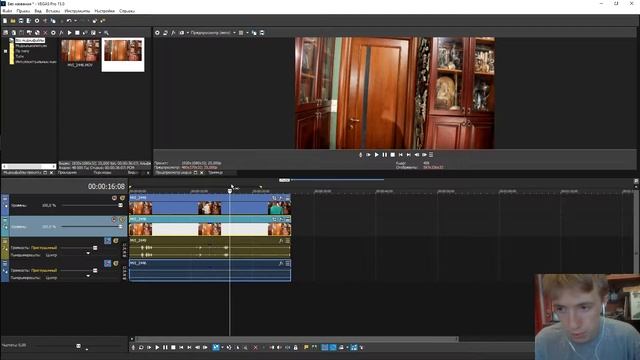The width and height of the screenshot is (640, 360).
Task: Save the project with the disk icon
Action: (x=21, y=21)
